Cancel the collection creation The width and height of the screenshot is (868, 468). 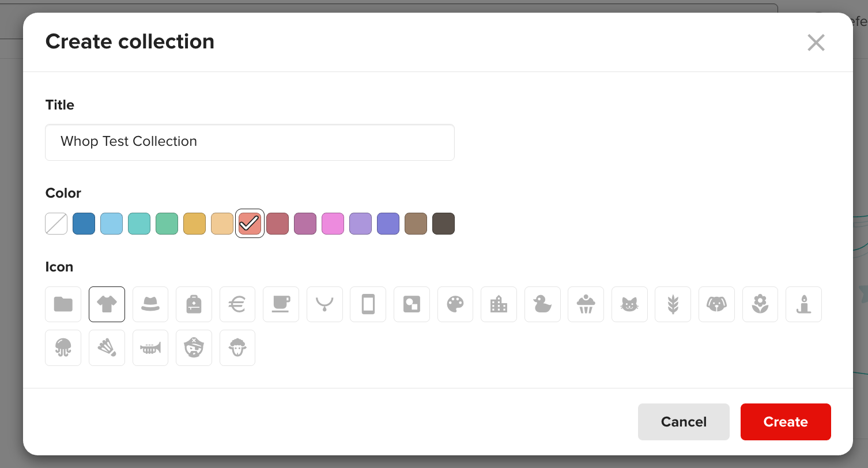(x=684, y=421)
